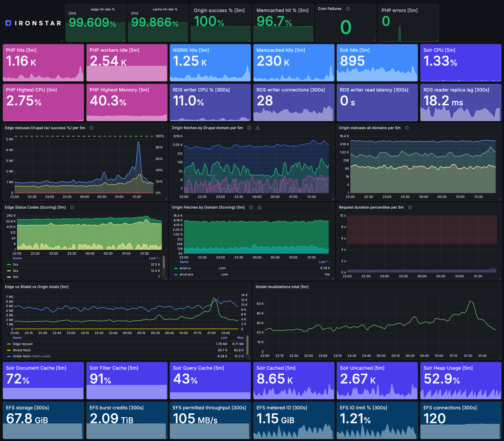This screenshot has height=441, width=504.
Task: Hide the Shield fetch series in Edge vs Shield legend
Action: click(x=22, y=350)
